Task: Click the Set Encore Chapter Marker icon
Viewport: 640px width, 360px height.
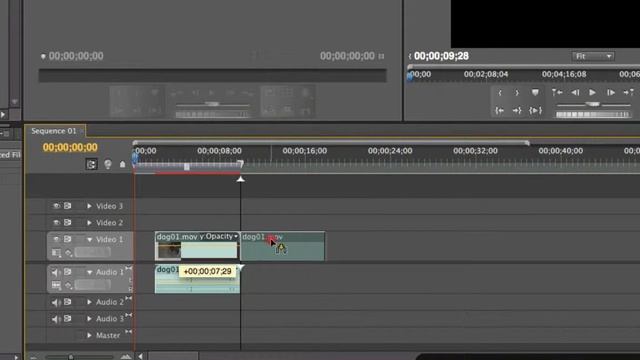Action: [108, 164]
